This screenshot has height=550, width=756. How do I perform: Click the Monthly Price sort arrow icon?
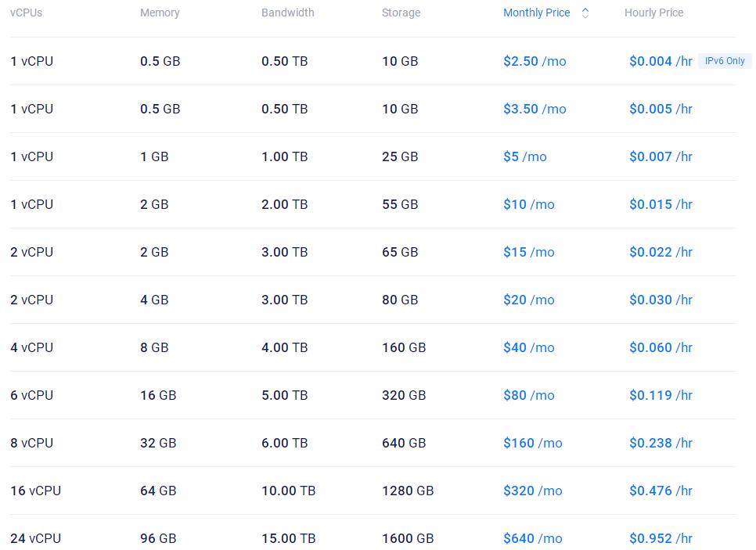click(x=585, y=13)
